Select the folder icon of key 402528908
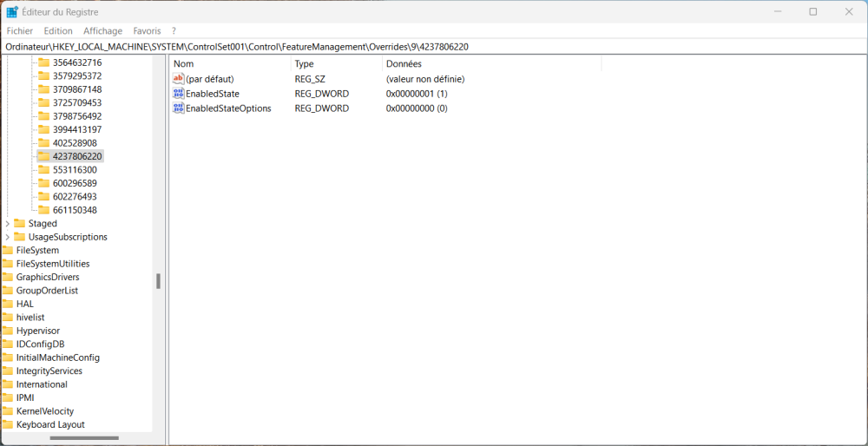Viewport: 868px width, 446px height. [x=43, y=143]
